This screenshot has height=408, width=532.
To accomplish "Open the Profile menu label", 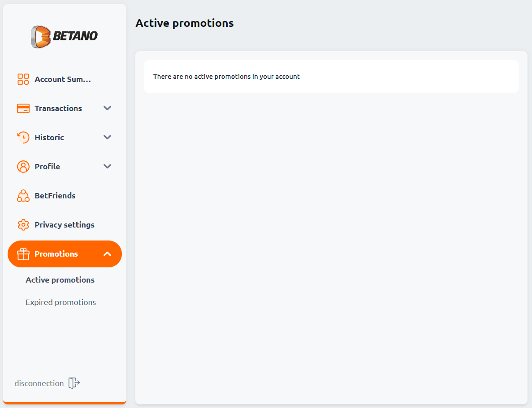I will click(x=47, y=167).
